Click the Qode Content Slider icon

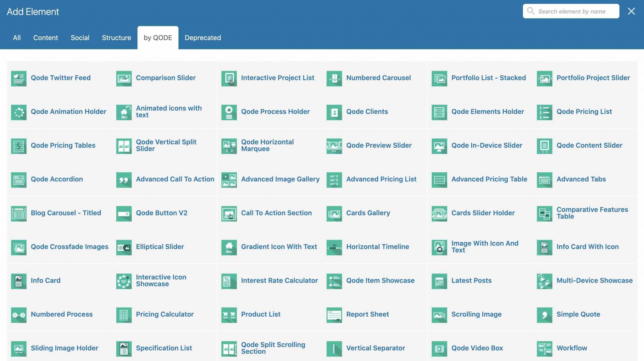click(x=545, y=146)
